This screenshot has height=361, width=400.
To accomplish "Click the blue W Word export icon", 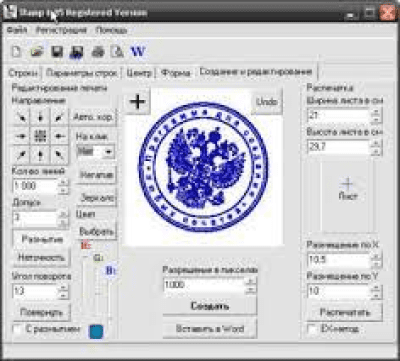I will (138, 52).
